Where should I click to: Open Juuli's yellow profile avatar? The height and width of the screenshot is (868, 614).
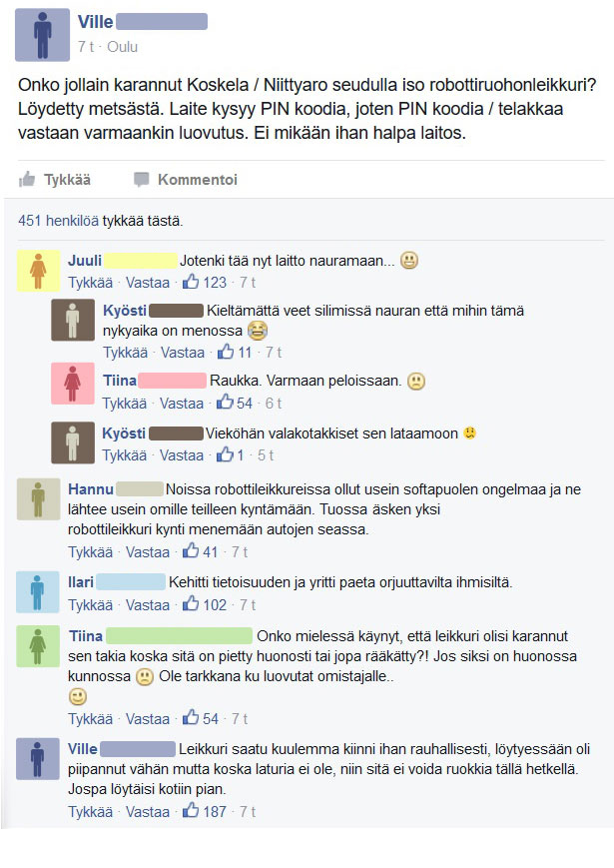point(38,271)
